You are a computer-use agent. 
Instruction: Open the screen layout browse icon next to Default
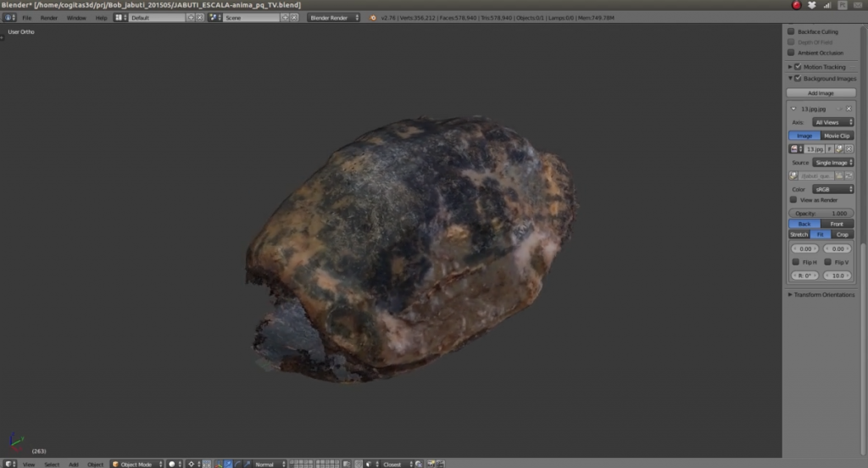[120, 18]
